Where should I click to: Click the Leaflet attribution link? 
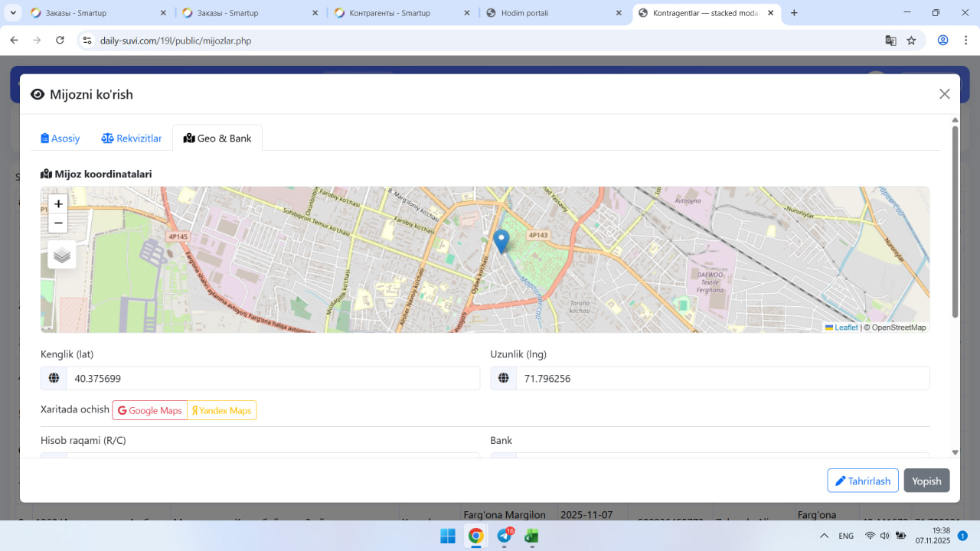845,328
